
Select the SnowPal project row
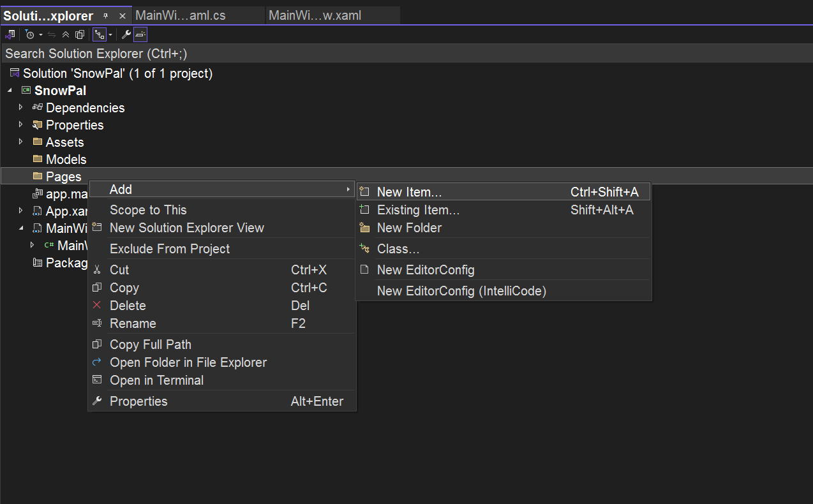(x=60, y=91)
